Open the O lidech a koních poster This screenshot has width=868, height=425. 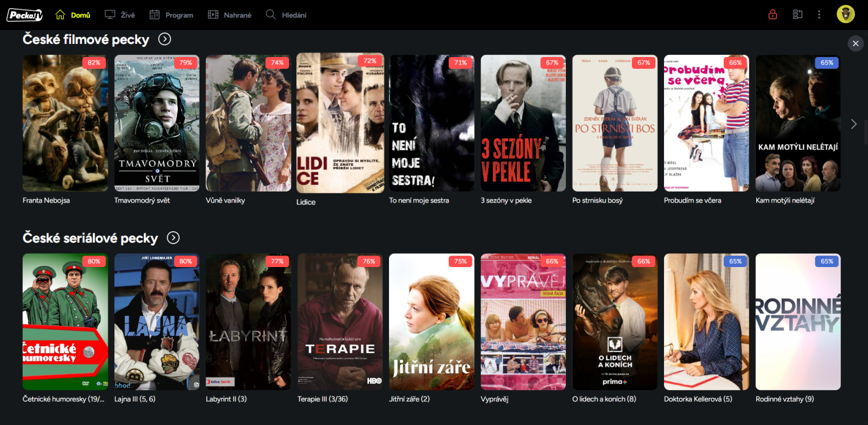coord(615,322)
